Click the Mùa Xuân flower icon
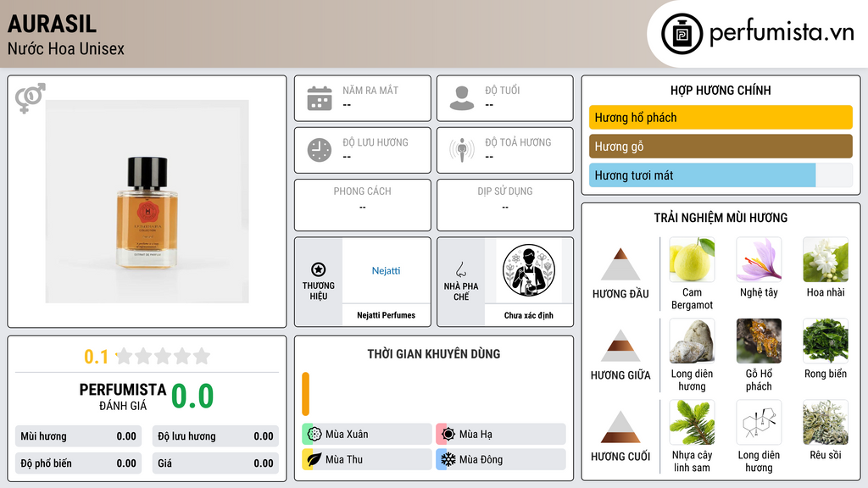This screenshot has height=488, width=868. 314,434
